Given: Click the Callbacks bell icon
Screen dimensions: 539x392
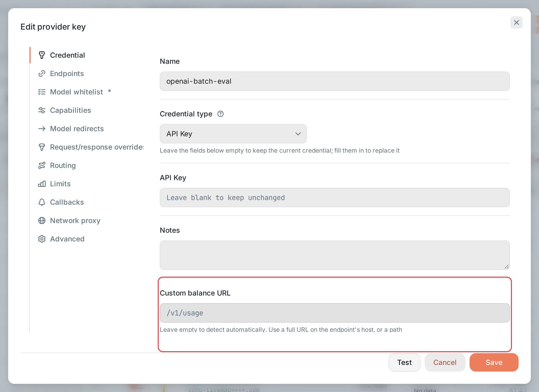Looking at the screenshot, I should point(42,202).
